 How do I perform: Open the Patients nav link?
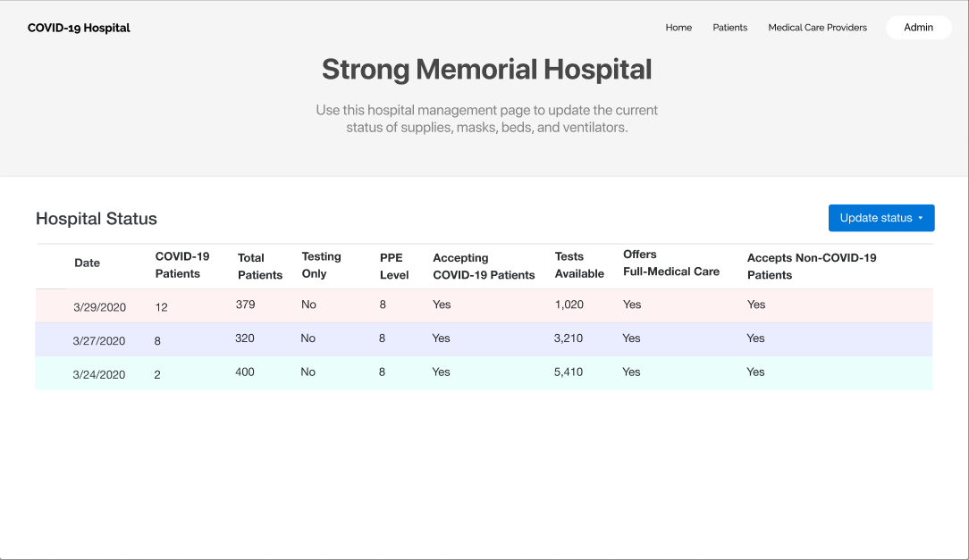point(729,28)
